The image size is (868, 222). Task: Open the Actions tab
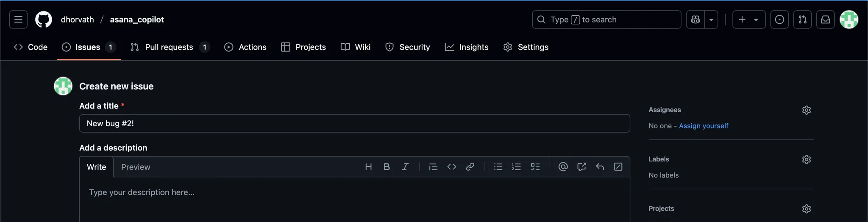click(x=245, y=47)
